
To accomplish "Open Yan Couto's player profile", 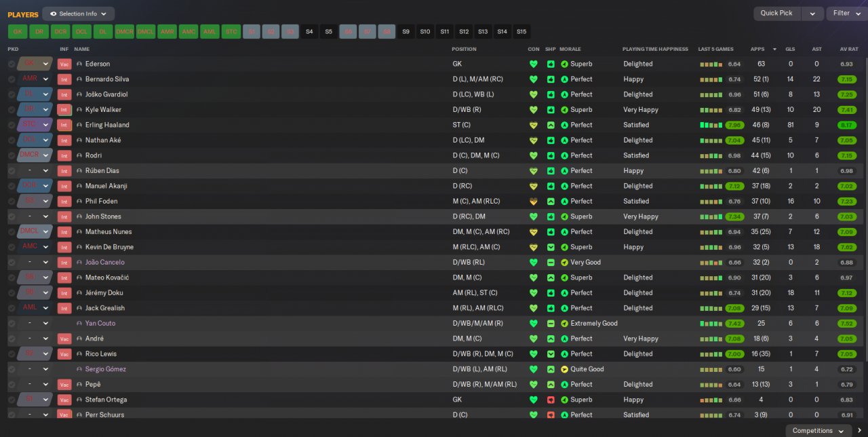I will click(100, 324).
